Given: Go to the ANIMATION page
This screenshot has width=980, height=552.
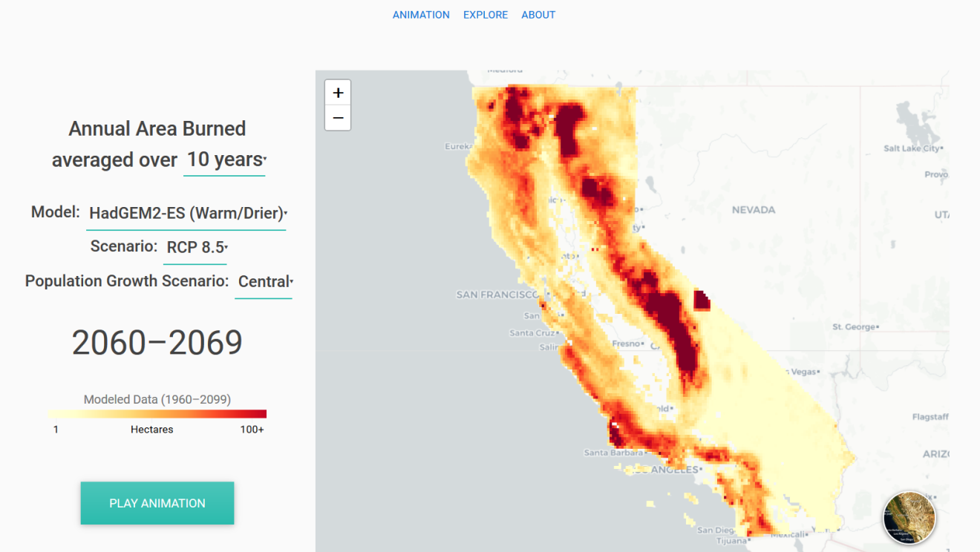Looking at the screenshot, I should click(421, 15).
